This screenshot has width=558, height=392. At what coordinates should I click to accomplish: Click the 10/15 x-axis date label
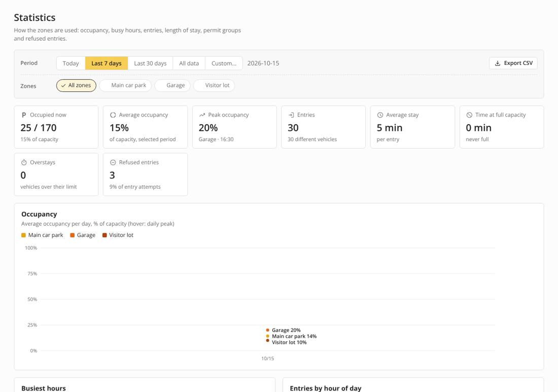coord(268,359)
